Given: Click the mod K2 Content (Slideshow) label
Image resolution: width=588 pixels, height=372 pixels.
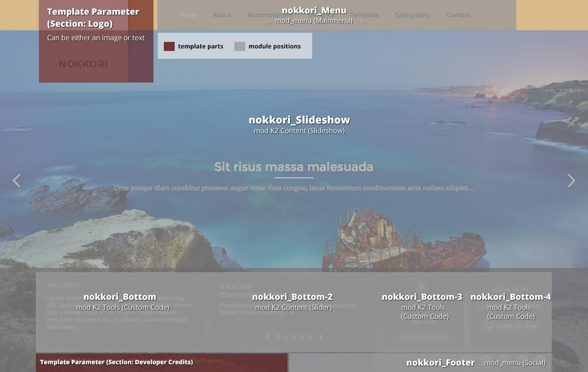Looking at the screenshot, I should pos(299,131).
